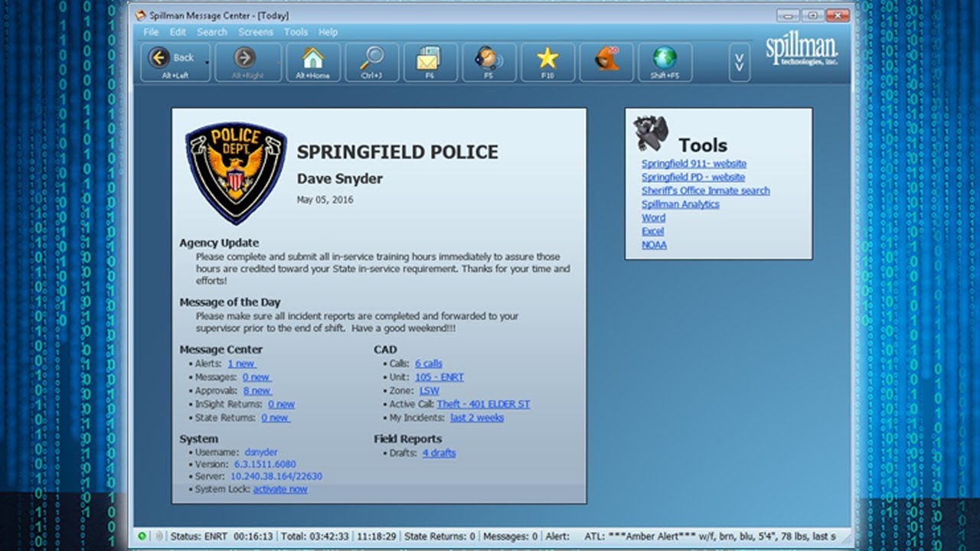Click the headset dispatch icon (F5)

[488, 62]
